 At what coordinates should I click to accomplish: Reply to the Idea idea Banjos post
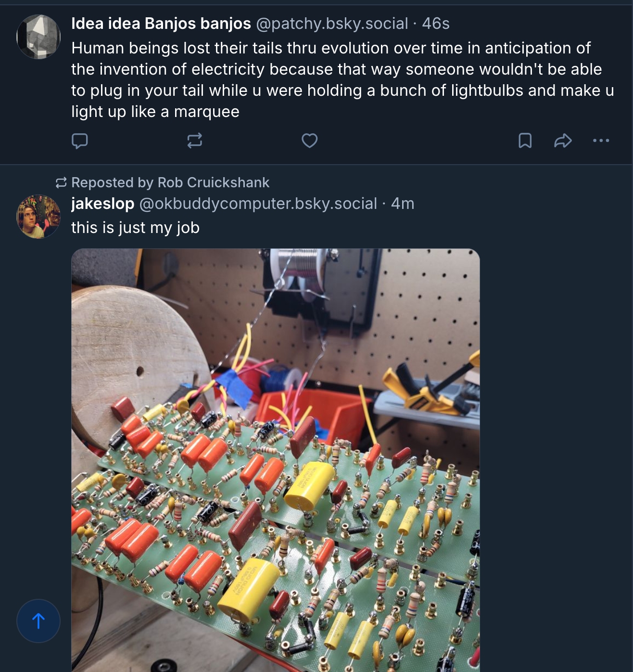coord(80,141)
